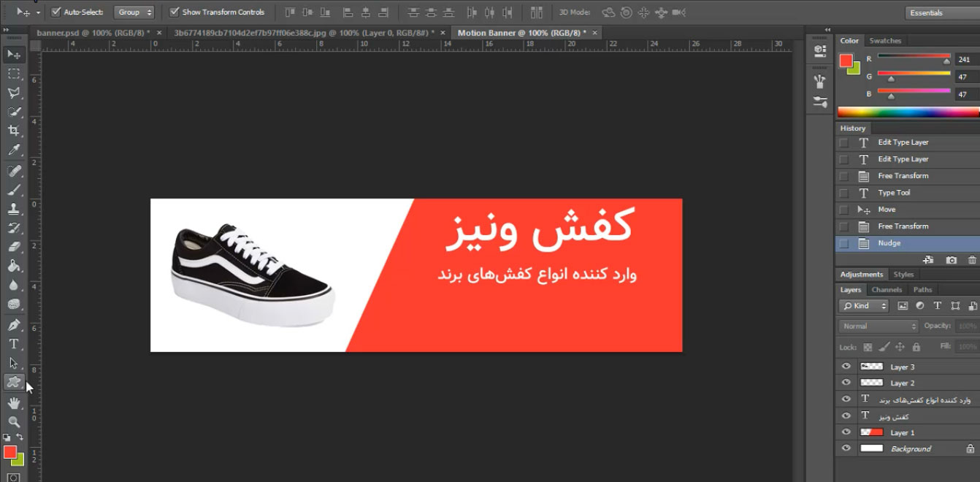Image resolution: width=980 pixels, height=482 pixels.
Task: Select the Zoom tool
Action: pyautogui.click(x=13, y=422)
